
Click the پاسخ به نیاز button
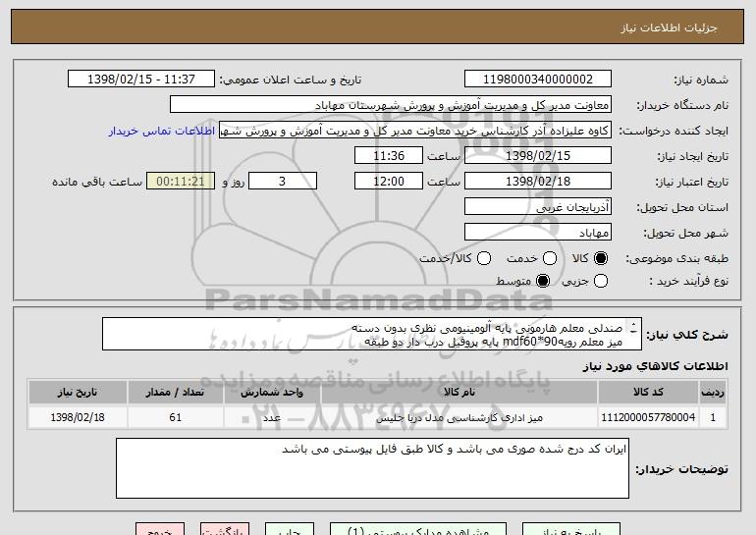click(571, 529)
